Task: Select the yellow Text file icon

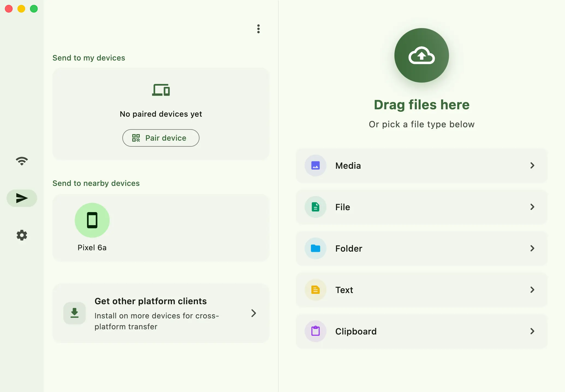Action: point(315,290)
